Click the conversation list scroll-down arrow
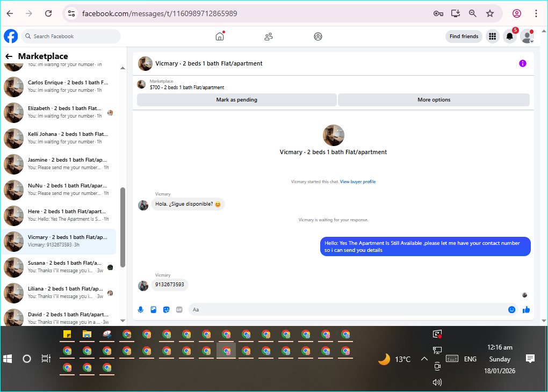The width and height of the screenshot is (548, 392). click(x=122, y=321)
